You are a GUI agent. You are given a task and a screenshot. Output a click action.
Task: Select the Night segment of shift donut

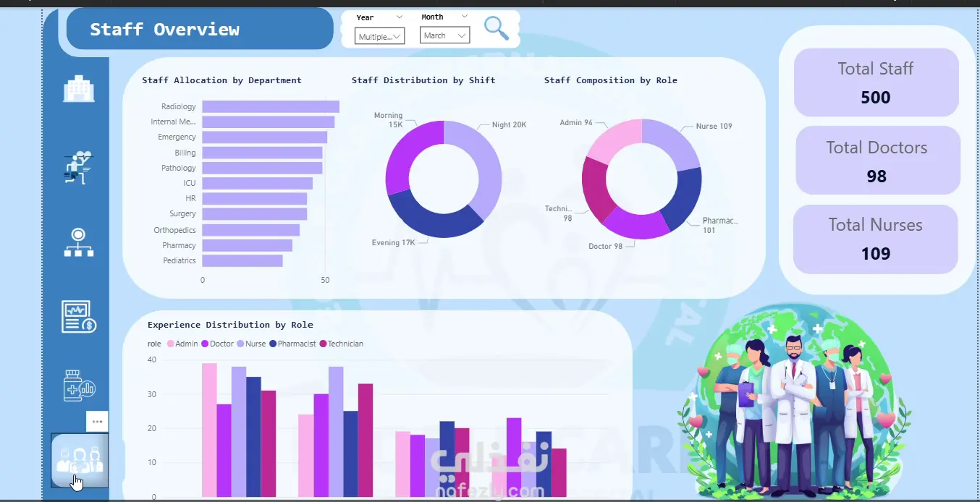478,170
